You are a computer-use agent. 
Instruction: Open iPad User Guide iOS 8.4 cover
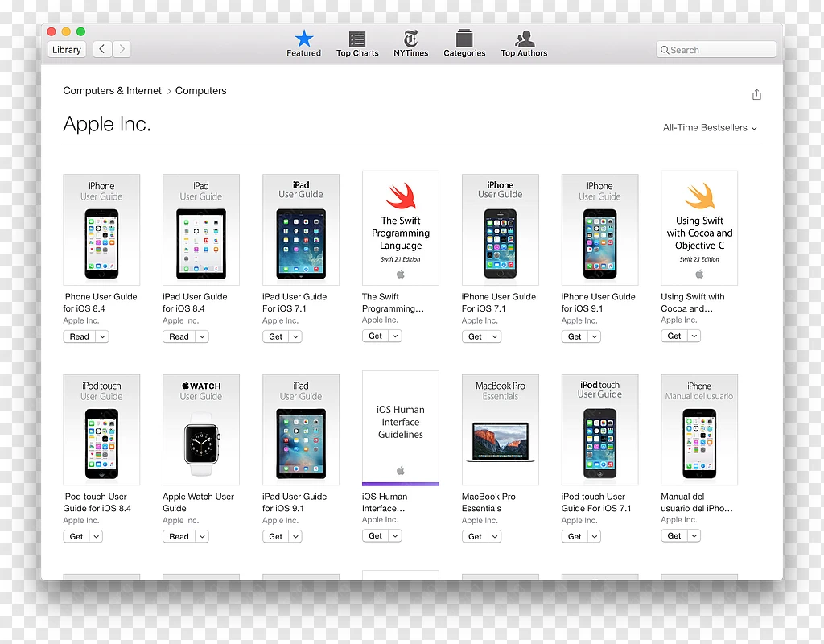coord(200,229)
